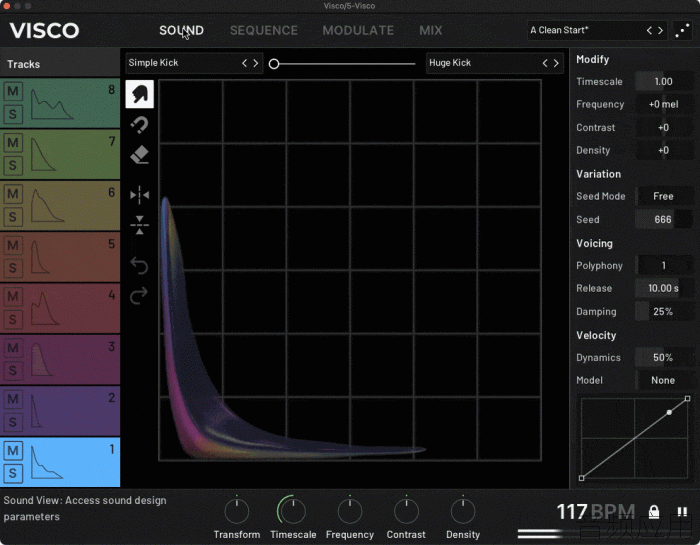The image size is (700, 545).
Task: Mute track 8
Action: tap(13, 92)
